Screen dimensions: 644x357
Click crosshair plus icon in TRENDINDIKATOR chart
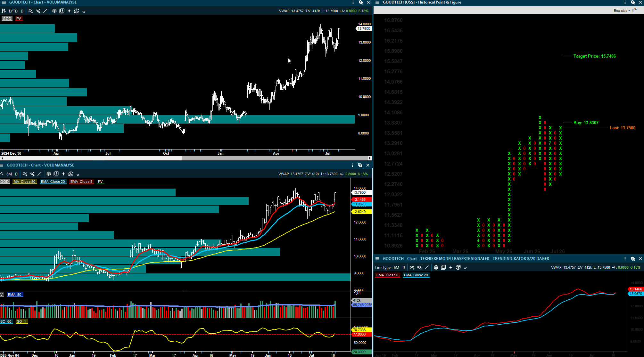click(x=451, y=267)
